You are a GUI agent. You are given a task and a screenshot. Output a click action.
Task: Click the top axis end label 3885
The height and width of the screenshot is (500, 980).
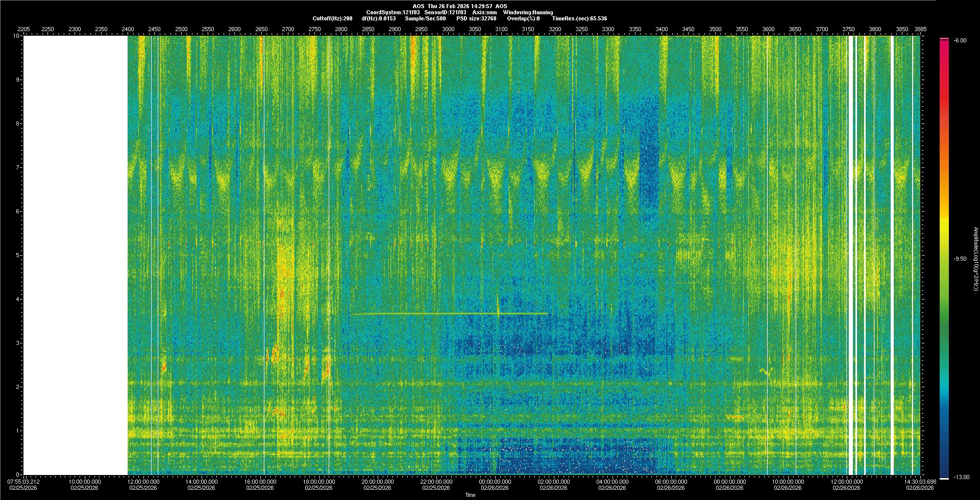920,30
